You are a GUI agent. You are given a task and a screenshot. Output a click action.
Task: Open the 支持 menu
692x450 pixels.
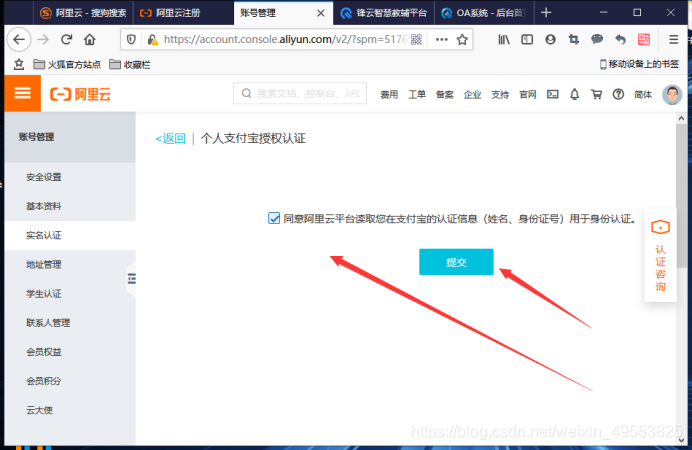pyautogui.click(x=500, y=94)
